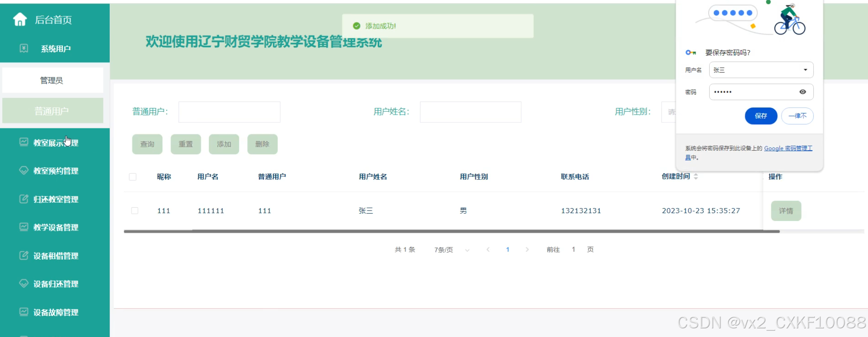The image size is (868, 337).
Task: Click the 昵称 column header
Action: pyautogui.click(x=164, y=177)
